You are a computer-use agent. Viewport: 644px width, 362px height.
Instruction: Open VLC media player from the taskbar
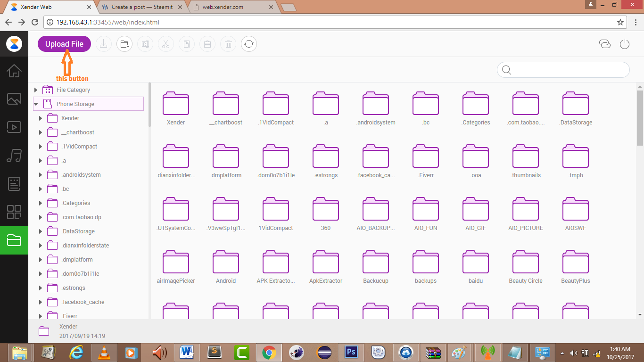click(x=103, y=352)
